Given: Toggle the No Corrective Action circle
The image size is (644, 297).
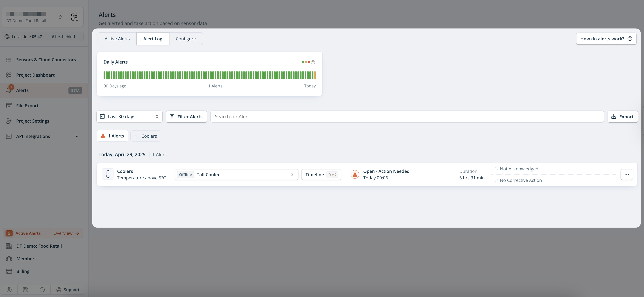Looking at the screenshot, I should click(x=496, y=180).
